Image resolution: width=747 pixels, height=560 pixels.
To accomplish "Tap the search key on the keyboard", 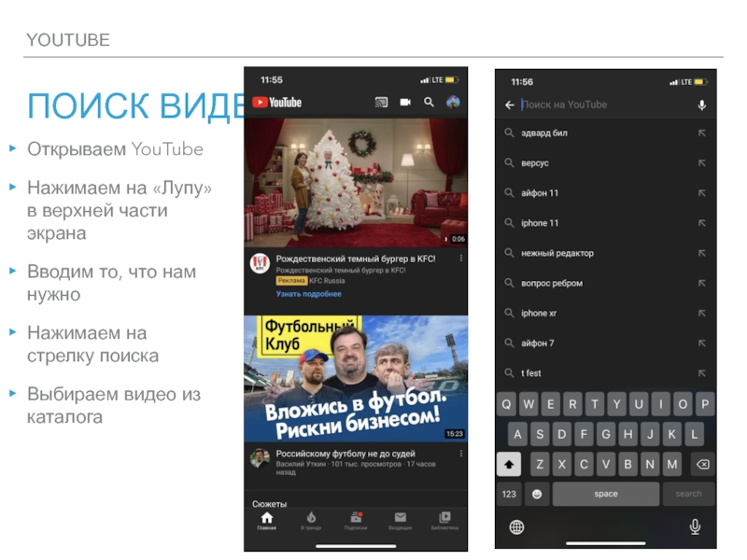I will (x=689, y=495).
